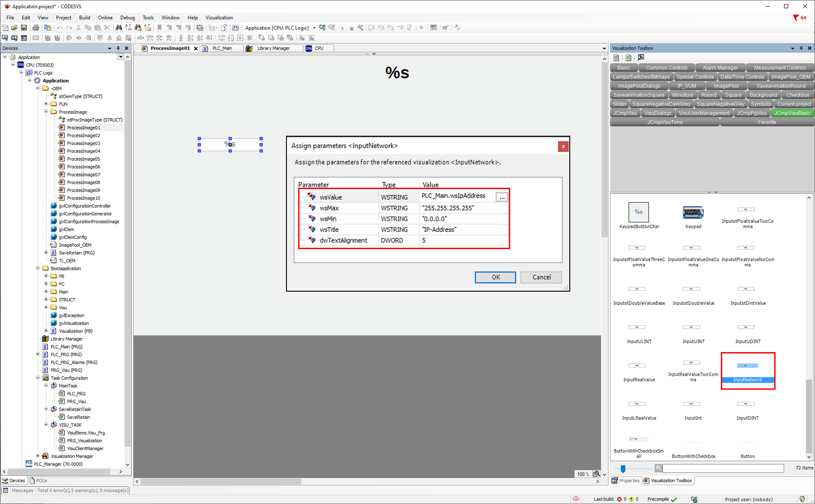Click the Login to device icon
The width and height of the screenshot is (815, 504).
322,28
